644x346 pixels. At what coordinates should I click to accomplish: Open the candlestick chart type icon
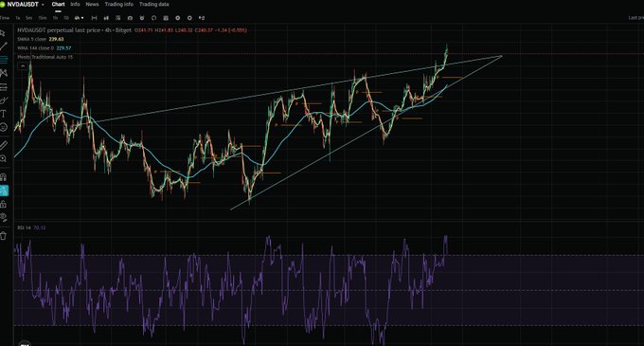coord(106,18)
